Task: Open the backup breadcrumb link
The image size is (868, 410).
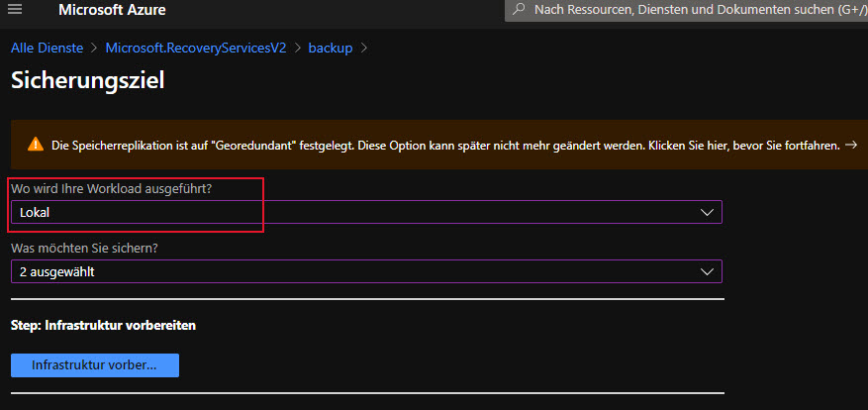Action: (331, 49)
